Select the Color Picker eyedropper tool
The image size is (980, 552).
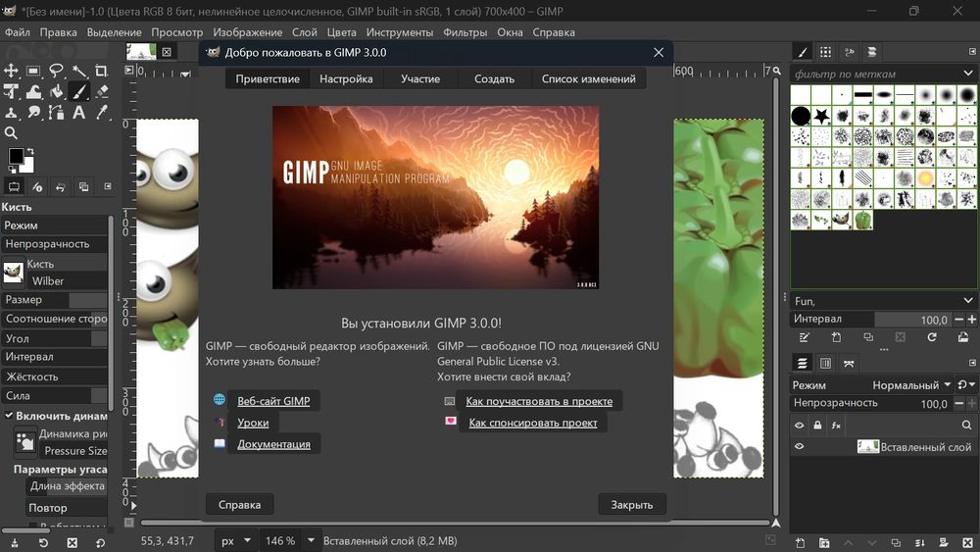pos(101,113)
